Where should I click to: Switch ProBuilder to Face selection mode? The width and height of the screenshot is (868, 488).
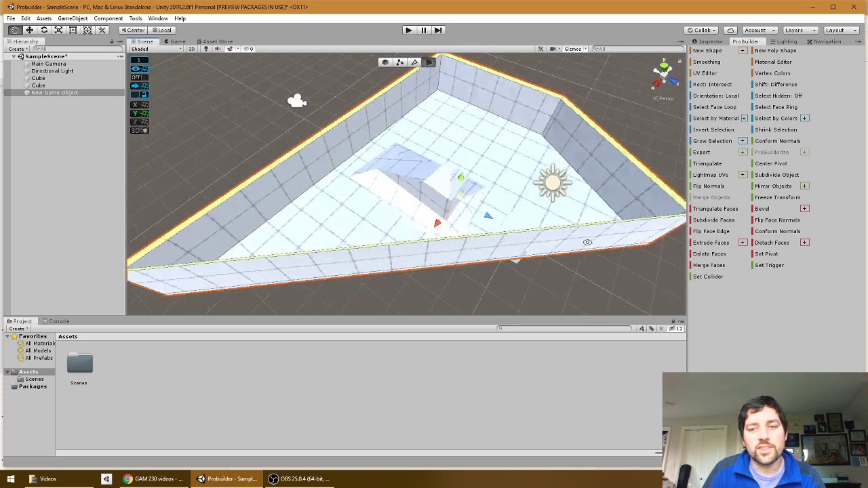429,62
